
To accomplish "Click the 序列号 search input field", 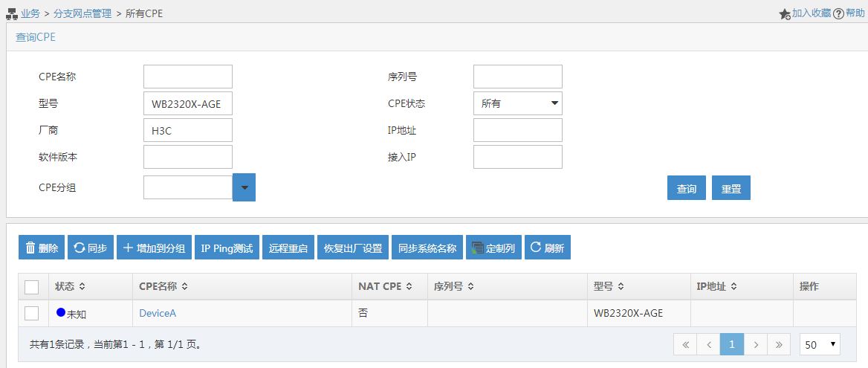I will 517,77.
